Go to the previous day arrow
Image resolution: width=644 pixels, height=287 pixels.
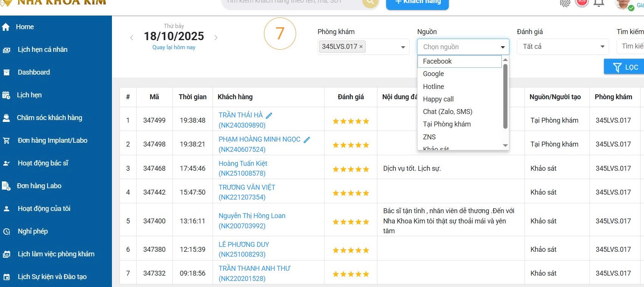click(x=132, y=37)
